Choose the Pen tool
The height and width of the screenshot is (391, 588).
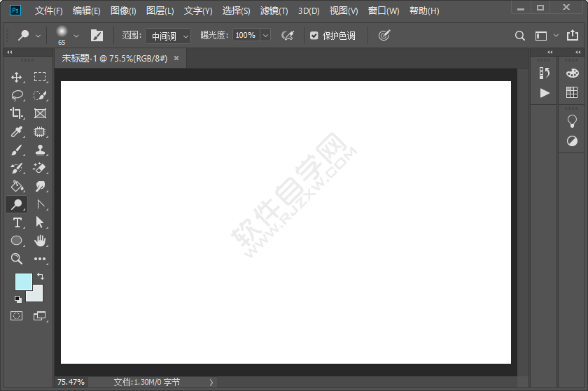tap(41, 204)
